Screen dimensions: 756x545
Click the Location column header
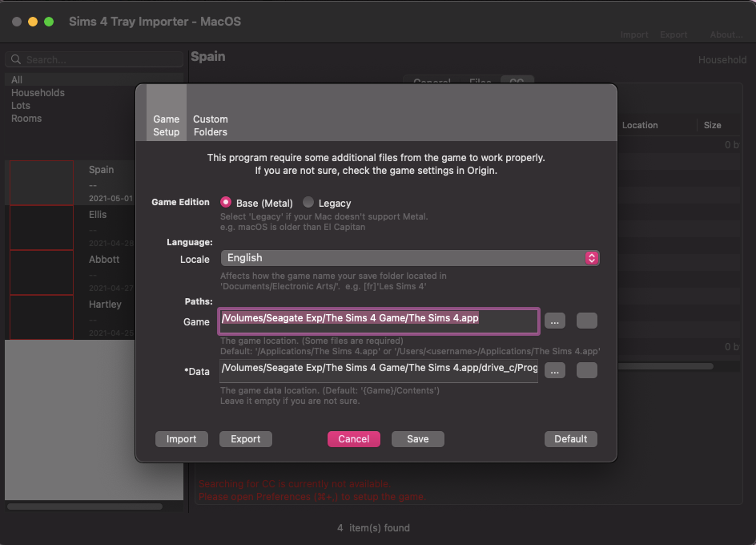tap(640, 125)
